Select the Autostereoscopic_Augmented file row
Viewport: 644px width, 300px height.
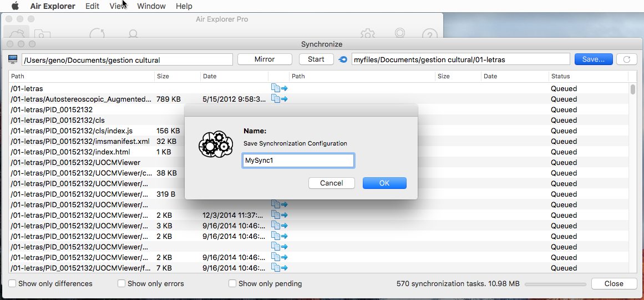click(320, 99)
